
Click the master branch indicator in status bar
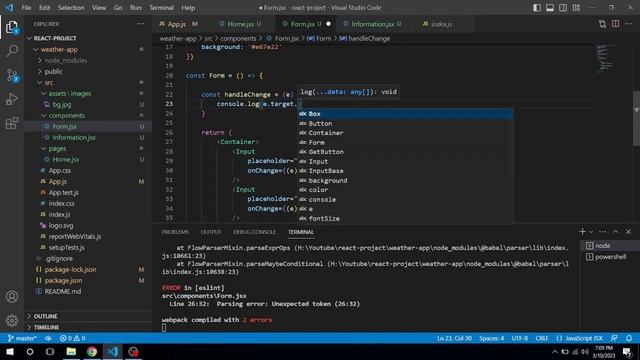click(x=22, y=338)
